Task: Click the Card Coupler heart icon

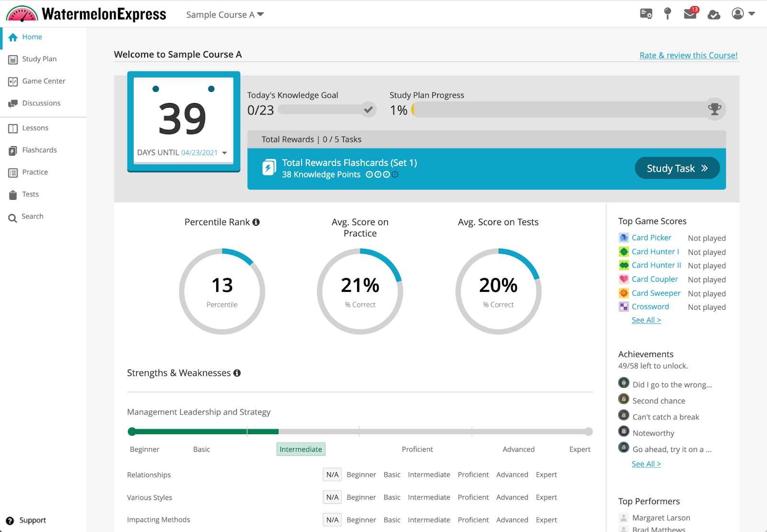Action: [624, 279]
